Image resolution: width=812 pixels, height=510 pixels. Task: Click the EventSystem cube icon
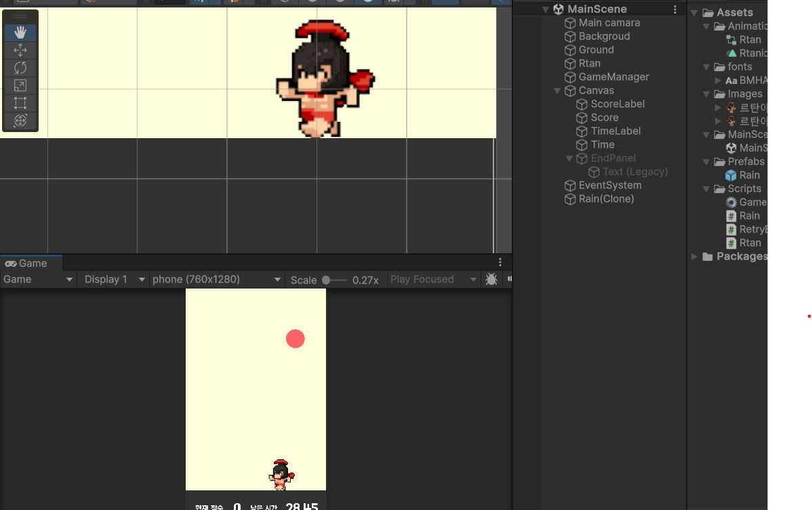click(x=570, y=186)
